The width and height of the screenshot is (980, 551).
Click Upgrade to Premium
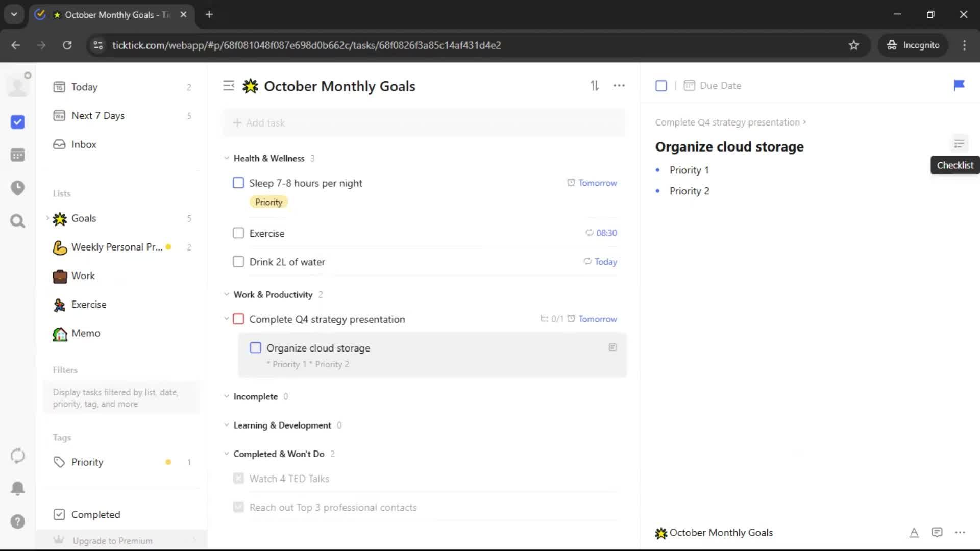pyautogui.click(x=112, y=540)
